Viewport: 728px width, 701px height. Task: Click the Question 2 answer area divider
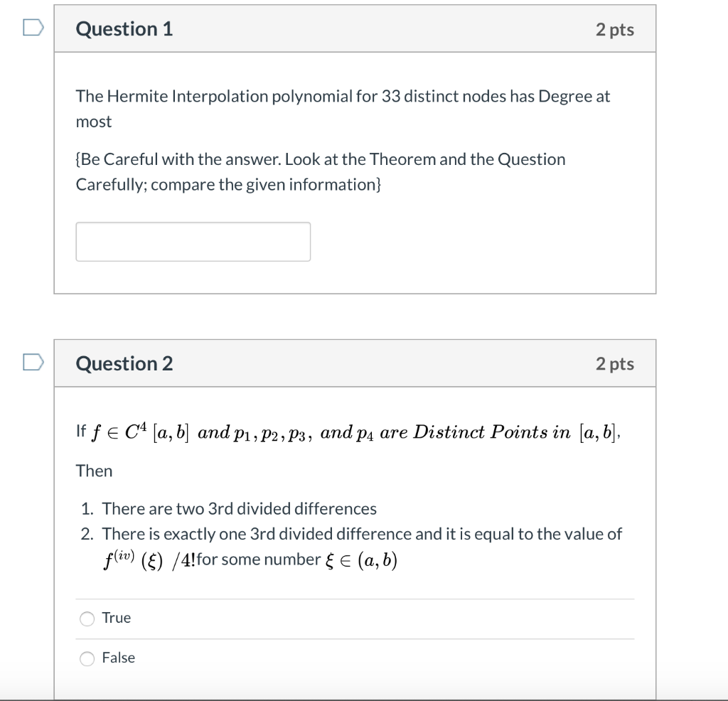coord(355,598)
